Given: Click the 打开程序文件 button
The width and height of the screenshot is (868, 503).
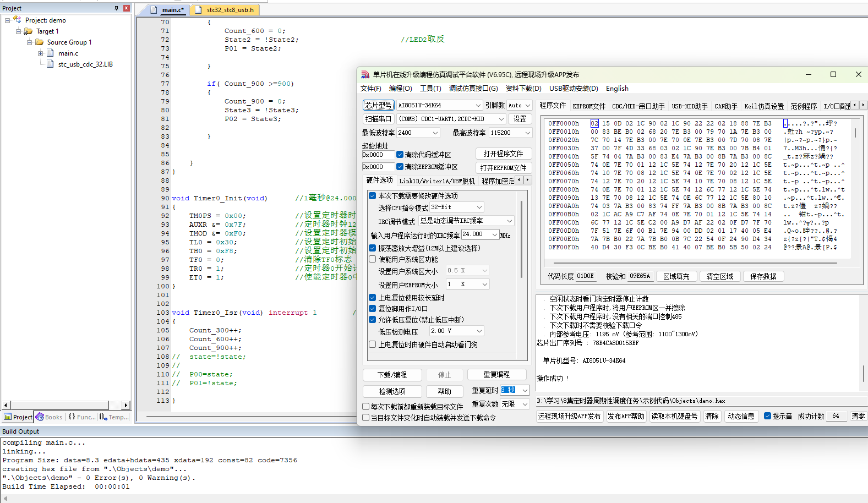Looking at the screenshot, I should coord(503,154).
